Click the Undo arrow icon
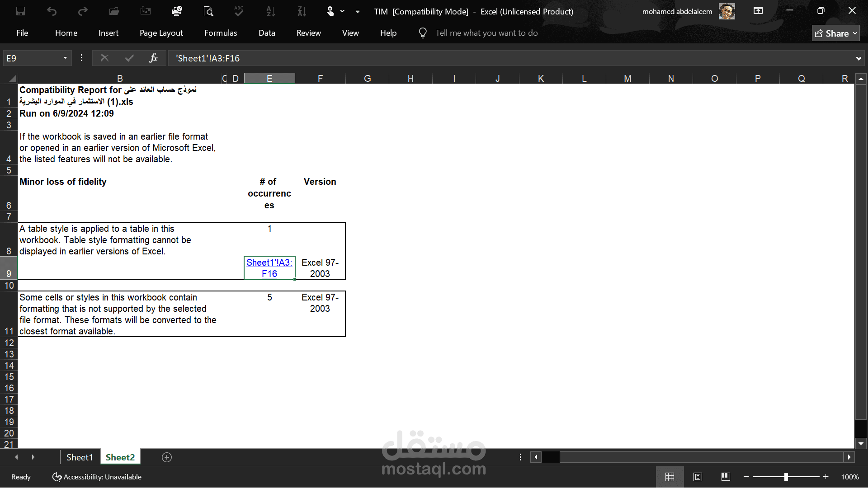The image size is (868, 488). point(52,11)
